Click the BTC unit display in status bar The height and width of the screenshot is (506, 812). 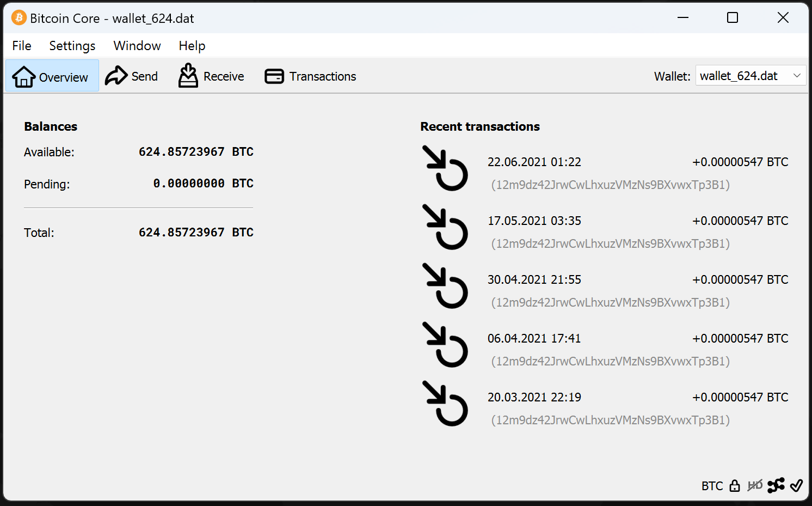[x=712, y=486]
